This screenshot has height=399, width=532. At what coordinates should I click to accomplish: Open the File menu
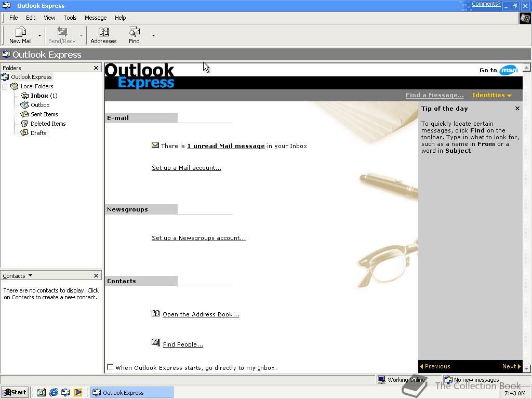(x=14, y=18)
